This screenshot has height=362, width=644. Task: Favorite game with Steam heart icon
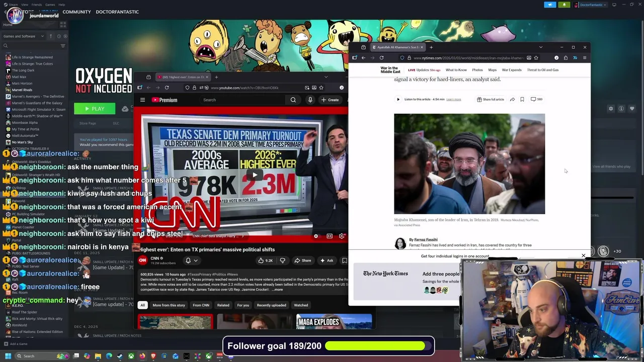click(632, 109)
